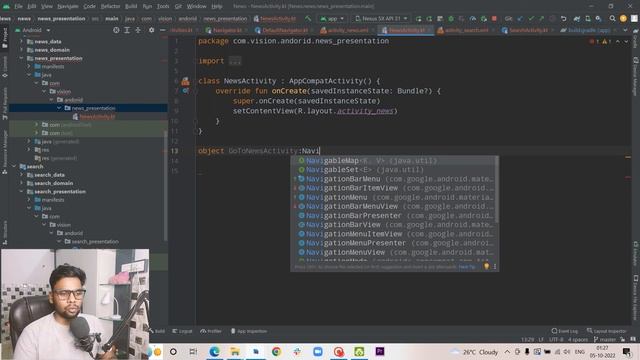The image size is (640, 360).
Task: Unfold the collapsed import block
Action: (235, 61)
